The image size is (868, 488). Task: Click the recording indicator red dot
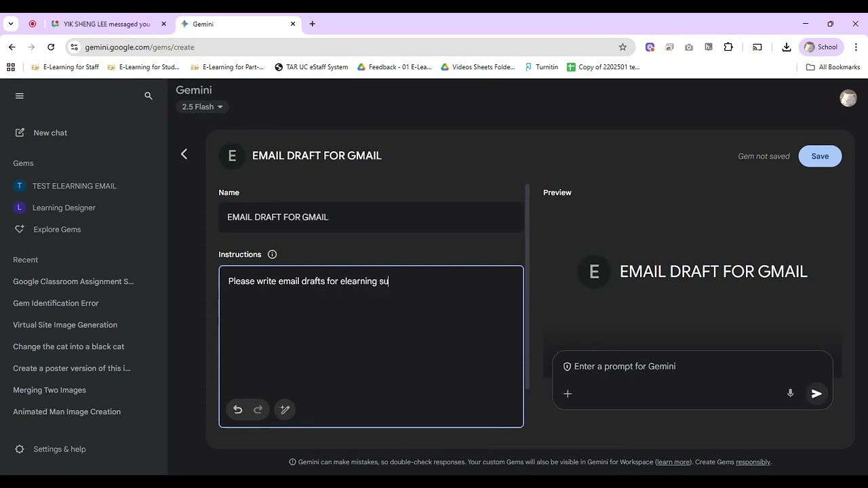tap(32, 24)
